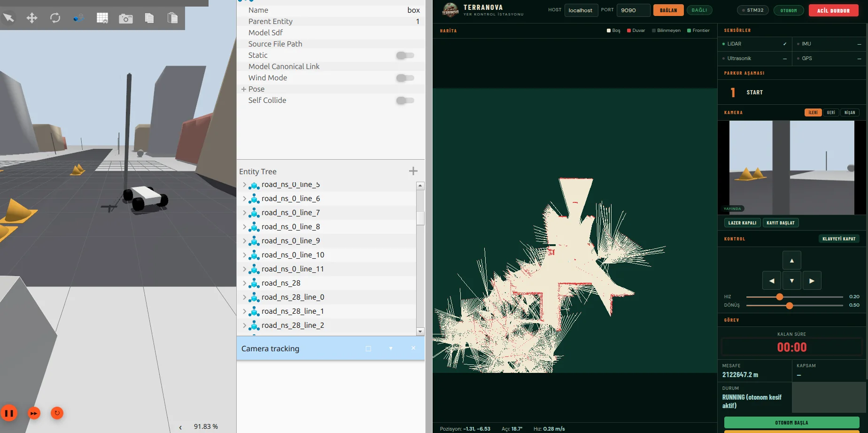Toggle the GPS sensor
The image size is (868, 433).
point(829,58)
